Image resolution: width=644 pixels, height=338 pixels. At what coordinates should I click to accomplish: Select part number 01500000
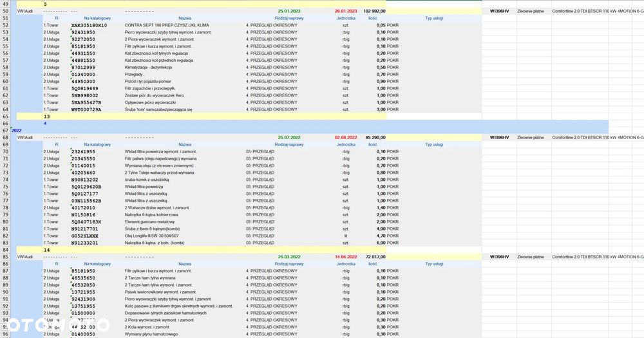click(83, 313)
